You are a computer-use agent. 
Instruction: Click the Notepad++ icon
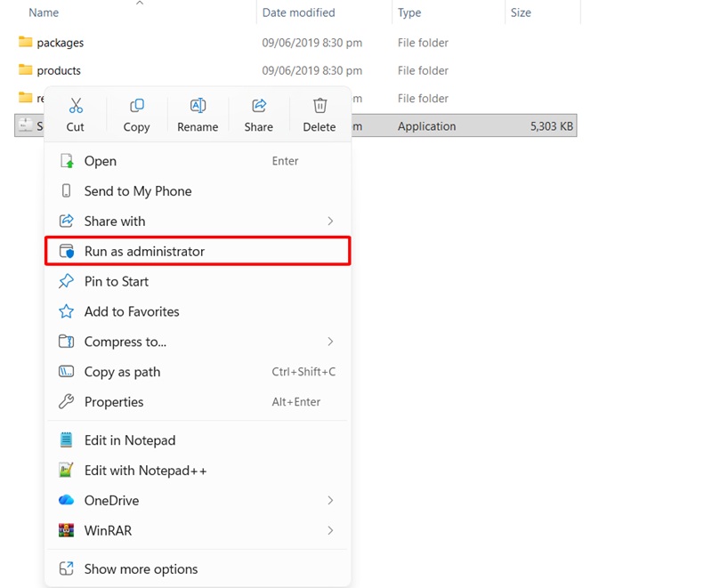pyautogui.click(x=67, y=470)
